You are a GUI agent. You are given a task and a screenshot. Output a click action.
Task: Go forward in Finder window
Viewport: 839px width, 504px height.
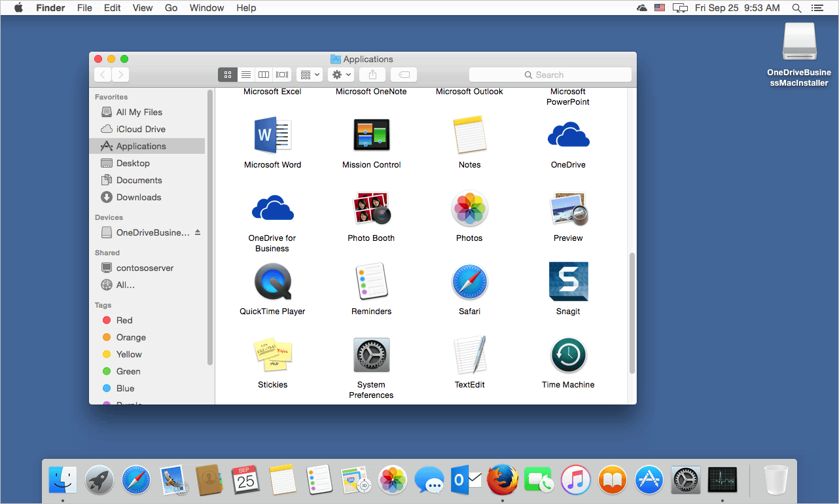coord(120,75)
